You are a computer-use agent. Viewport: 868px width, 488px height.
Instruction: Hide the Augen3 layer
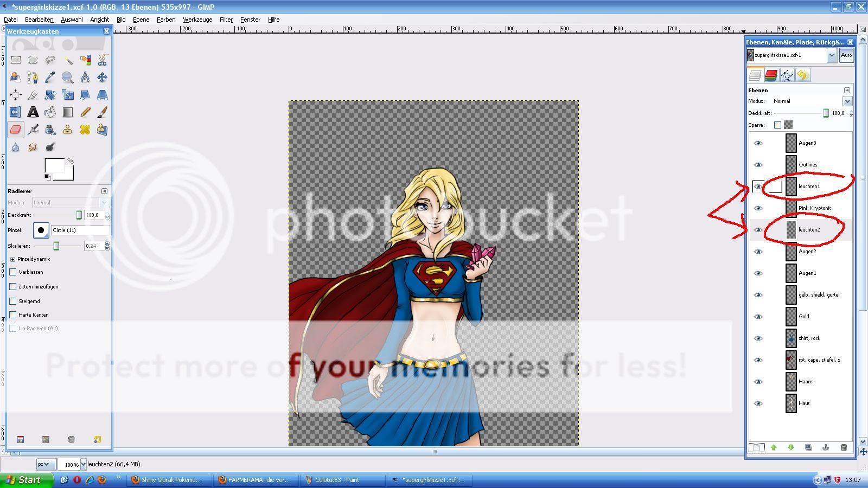tap(758, 143)
